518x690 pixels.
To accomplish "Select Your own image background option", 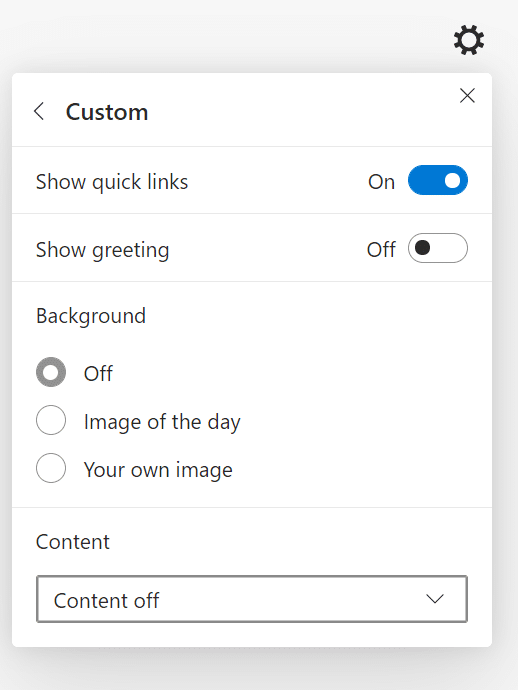I will click(51, 468).
